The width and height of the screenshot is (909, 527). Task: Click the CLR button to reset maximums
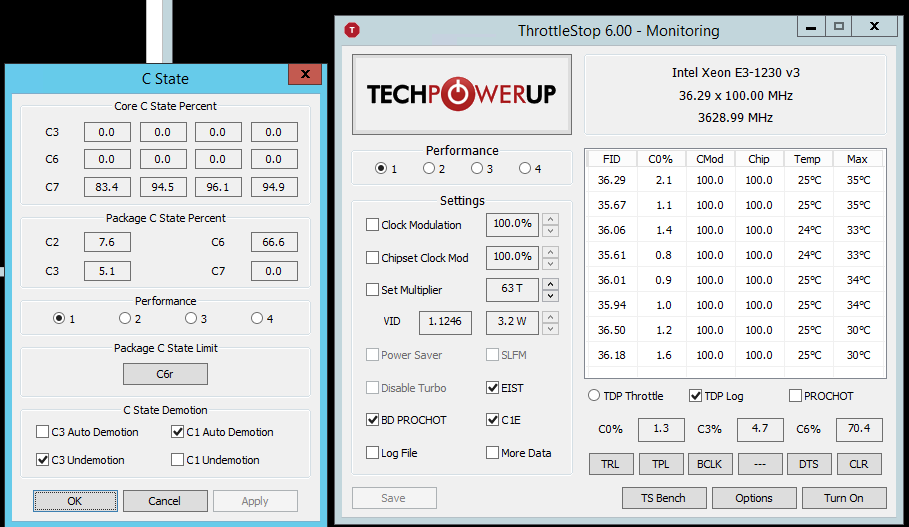tap(859, 464)
